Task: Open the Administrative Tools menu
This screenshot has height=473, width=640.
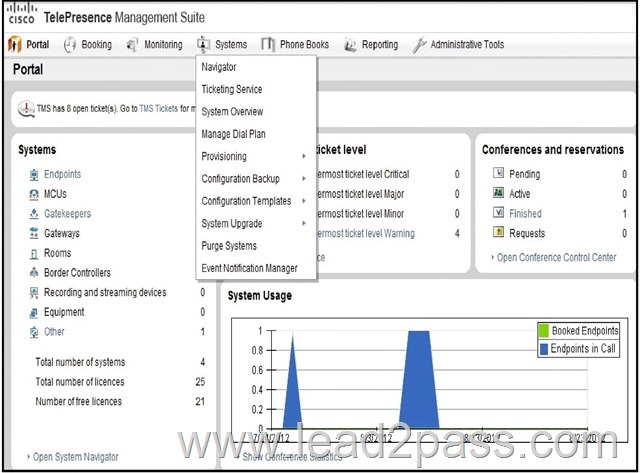Action: point(467,44)
